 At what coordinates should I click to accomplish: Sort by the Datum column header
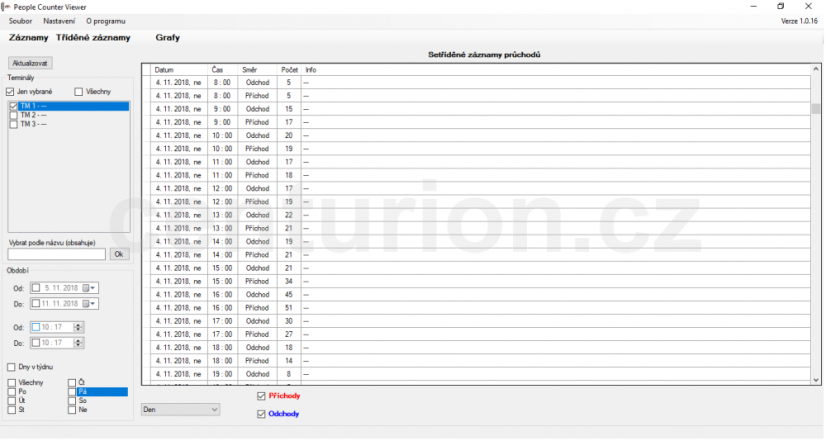click(x=179, y=70)
